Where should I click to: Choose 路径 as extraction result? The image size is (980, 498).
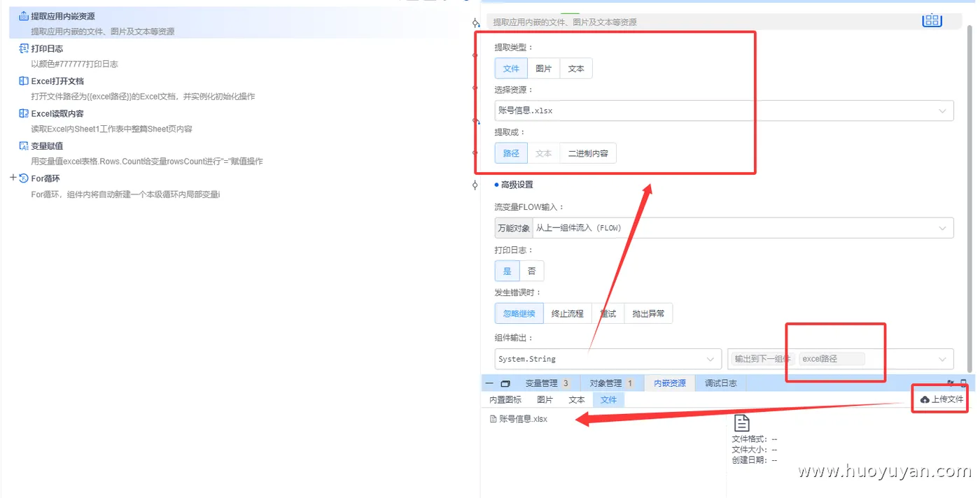[x=511, y=153]
